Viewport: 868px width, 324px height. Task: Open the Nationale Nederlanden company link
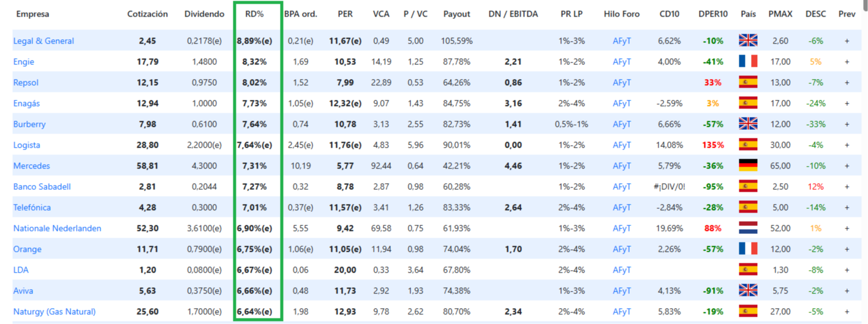coord(58,228)
